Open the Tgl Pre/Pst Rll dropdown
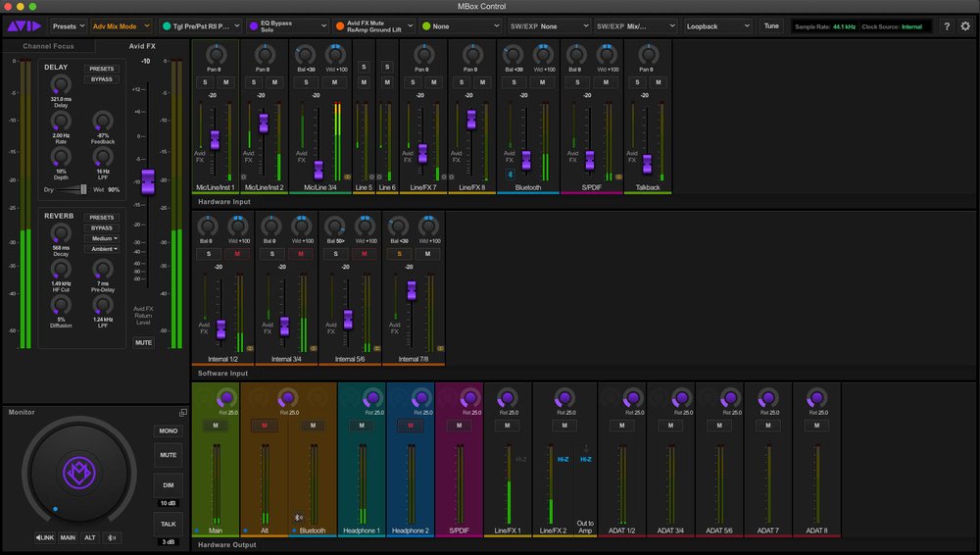This screenshot has height=555, width=980. [201, 26]
